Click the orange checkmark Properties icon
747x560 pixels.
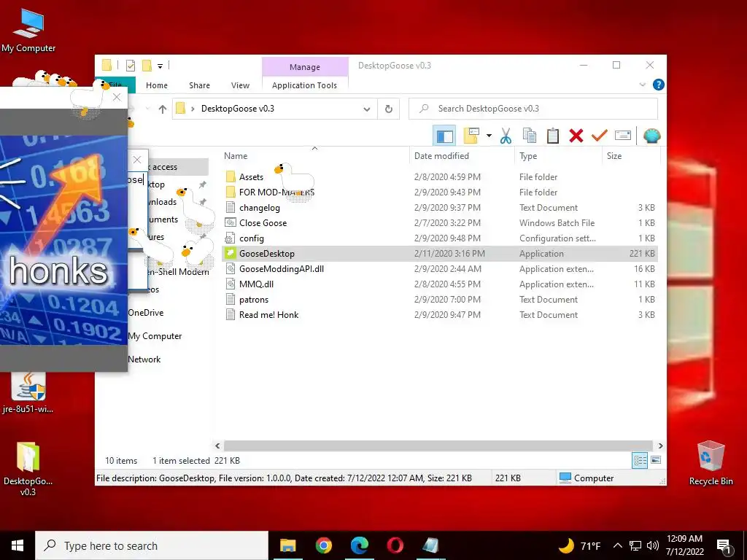pos(600,136)
